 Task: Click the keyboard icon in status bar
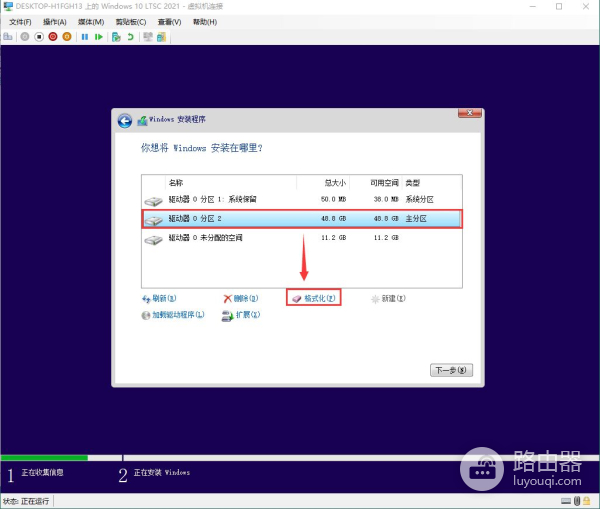[x=566, y=501]
